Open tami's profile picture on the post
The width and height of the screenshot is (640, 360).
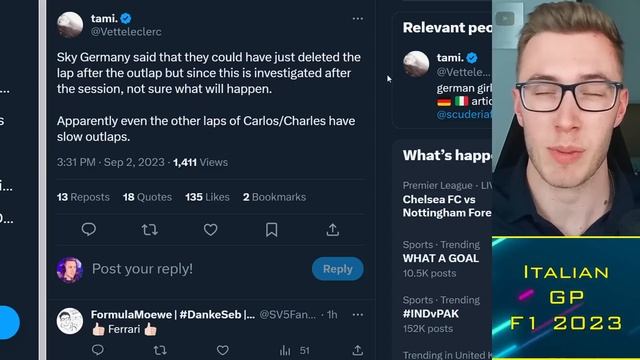[x=70, y=25]
